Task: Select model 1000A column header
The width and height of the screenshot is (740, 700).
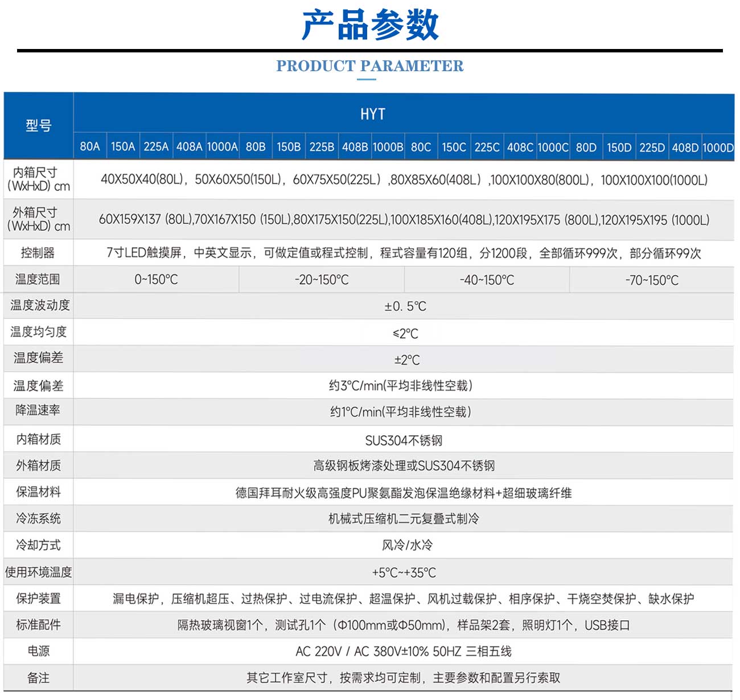Action: coord(222,147)
